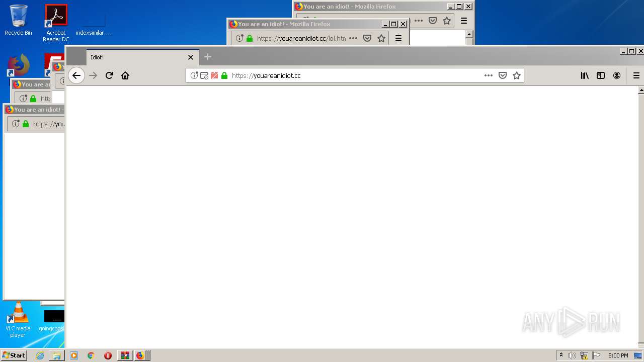Open page actions in the lol.html popup

point(353,38)
